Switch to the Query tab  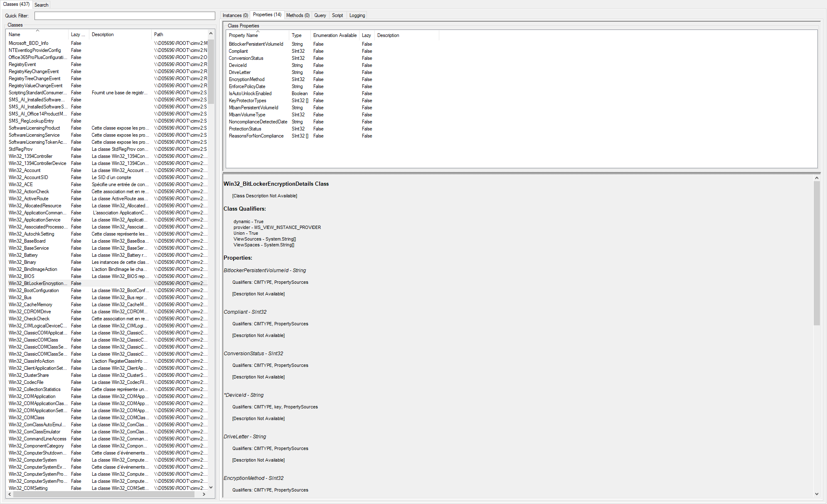pyautogui.click(x=320, y=15)
